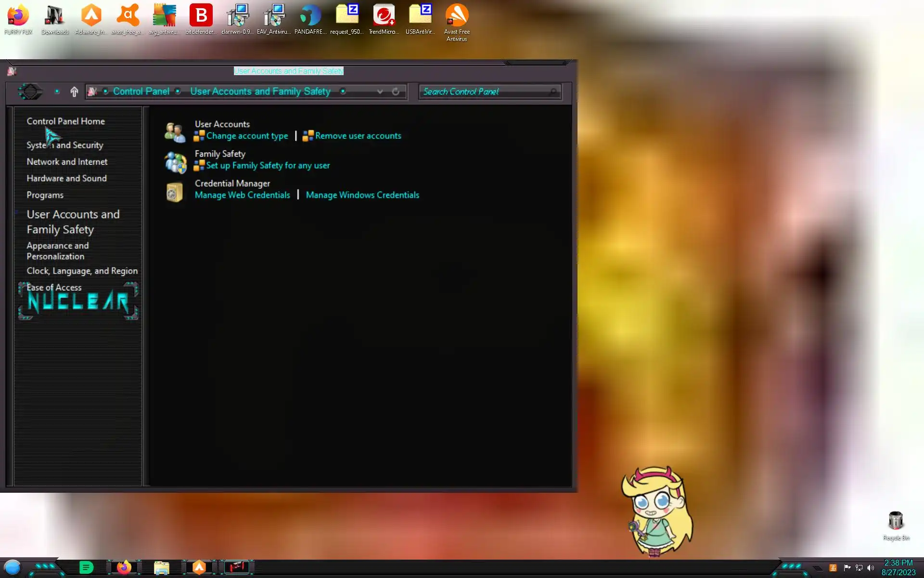
Task: Open Manage Windows Credentials link
Action: pyautogui.click(x=362, y=195)
